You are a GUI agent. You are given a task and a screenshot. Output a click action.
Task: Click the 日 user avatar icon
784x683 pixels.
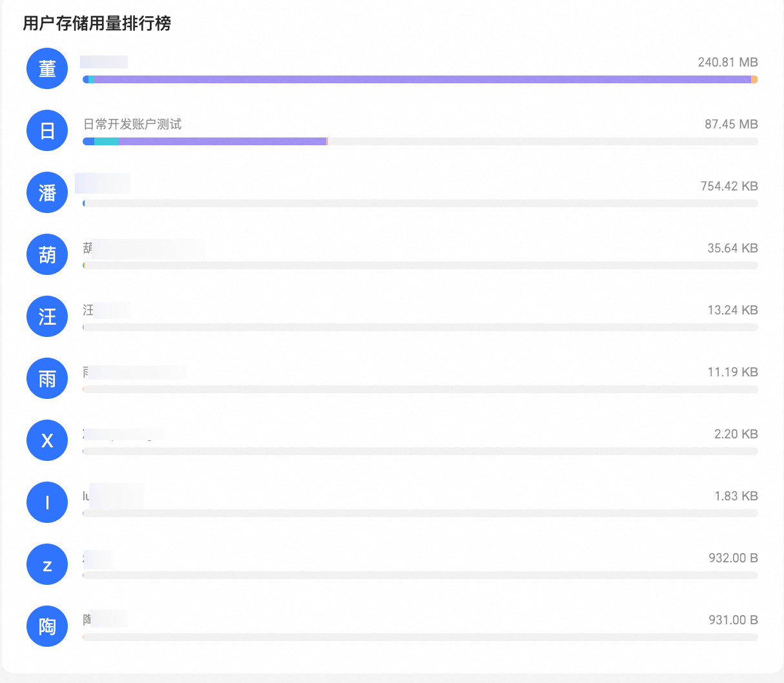(47, 130)
